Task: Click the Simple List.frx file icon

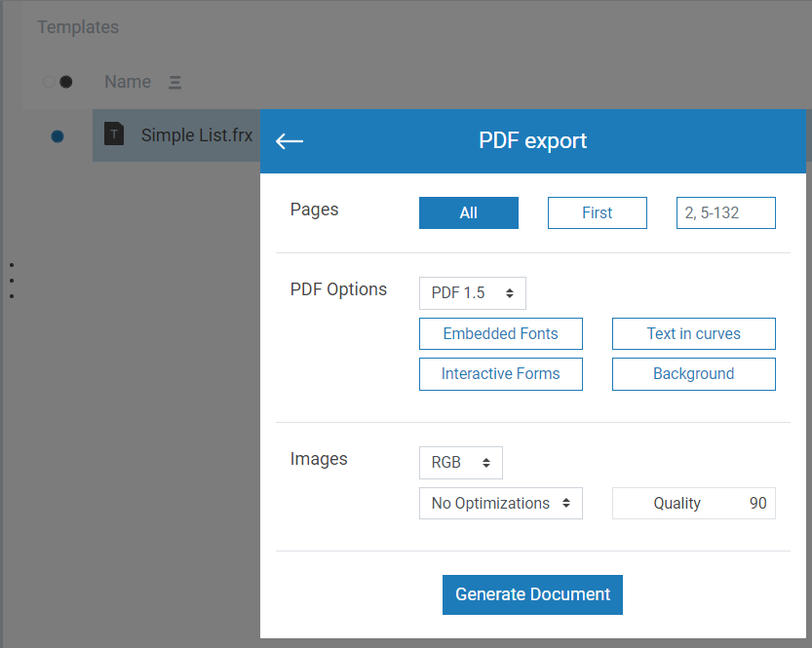Action: [x=115, y=134]
